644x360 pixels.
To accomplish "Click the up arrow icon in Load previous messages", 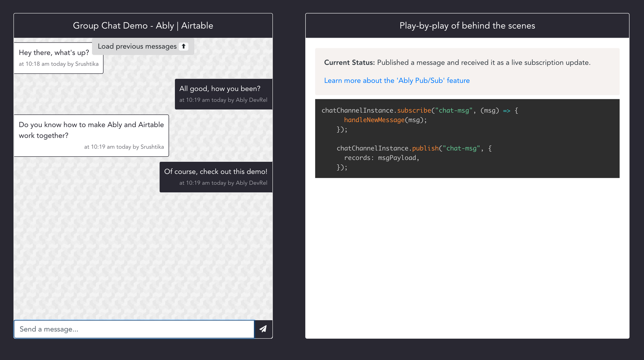I will click(184, 46).
